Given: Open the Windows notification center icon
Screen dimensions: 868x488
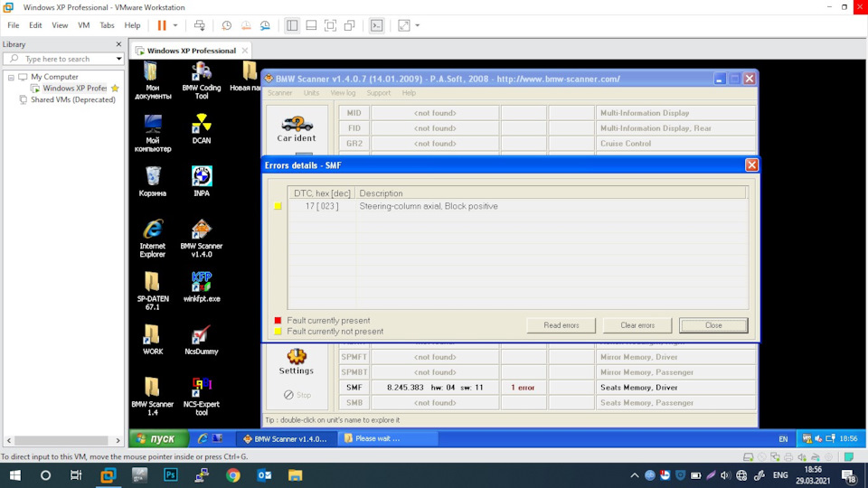Looking at the screenshot, I should [848, 475].
